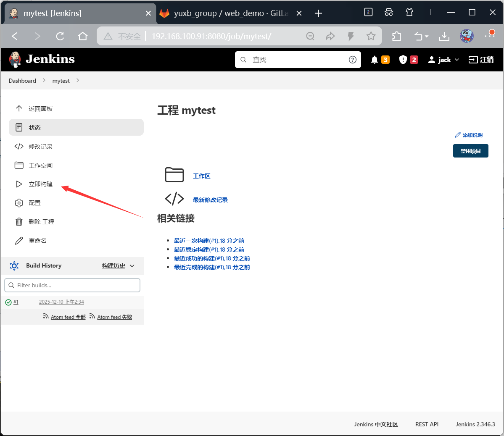The width and height of the screenshot is (504, 436).
Task: Click the large folder icon for 工作区
Action: click(174, 175)
